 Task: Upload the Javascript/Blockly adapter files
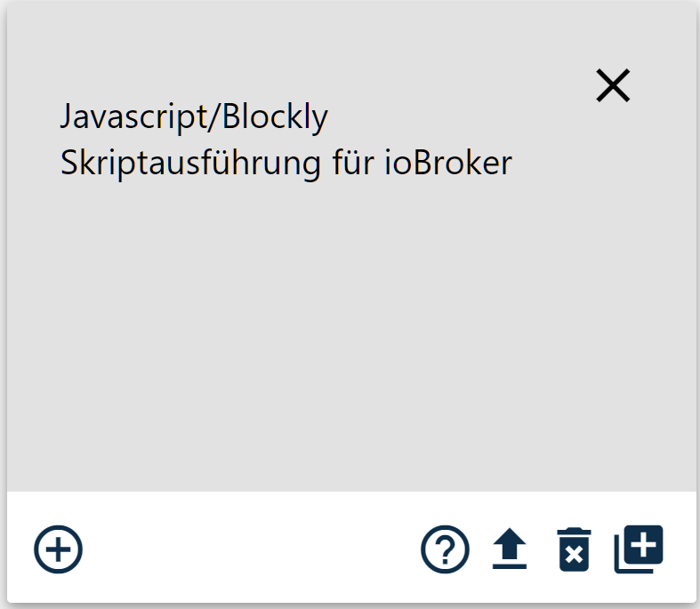tap(510, 549)
